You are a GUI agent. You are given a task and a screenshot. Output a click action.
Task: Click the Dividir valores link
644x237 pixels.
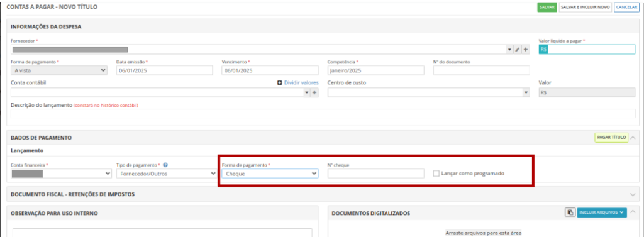tap(301, 83)
